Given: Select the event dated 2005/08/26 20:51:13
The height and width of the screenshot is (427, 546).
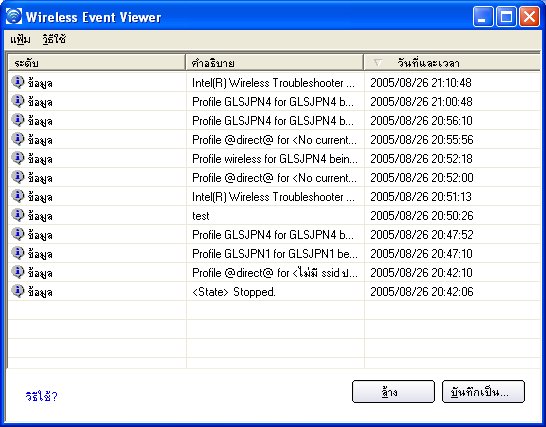Looking at the screenshot, I should [x=274, y=196].
